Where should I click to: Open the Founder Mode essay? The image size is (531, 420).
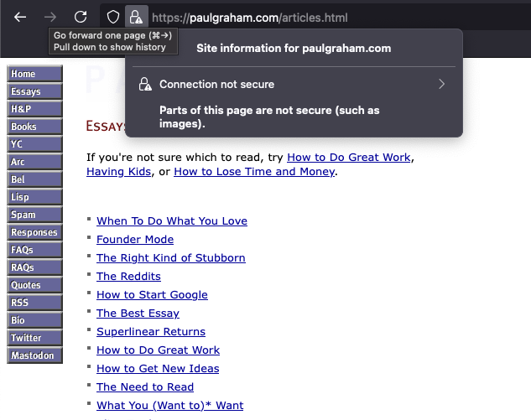pos(135,239)
